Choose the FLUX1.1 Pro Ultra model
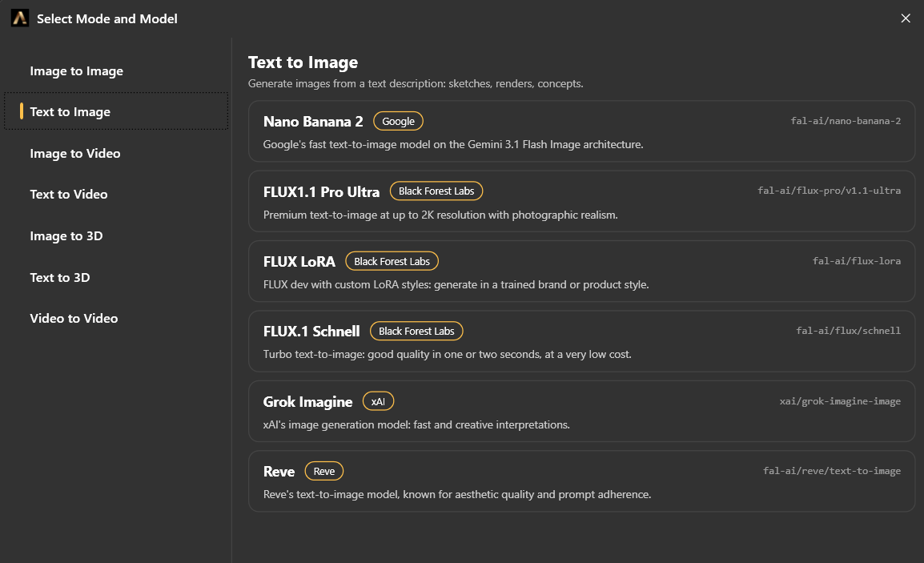This screenshot has height=563, width=924. coord(581,202)
